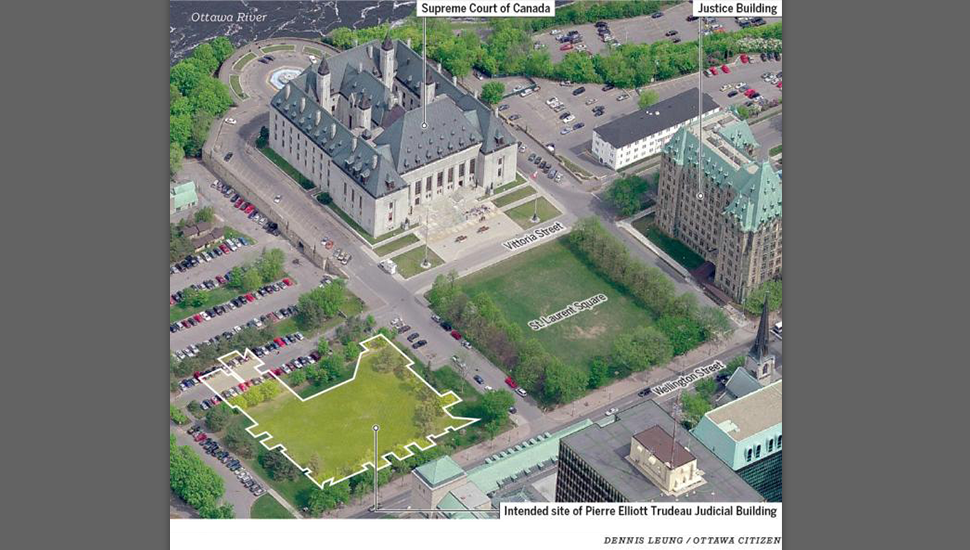Click the Wellington Street label

click(686, 377)
